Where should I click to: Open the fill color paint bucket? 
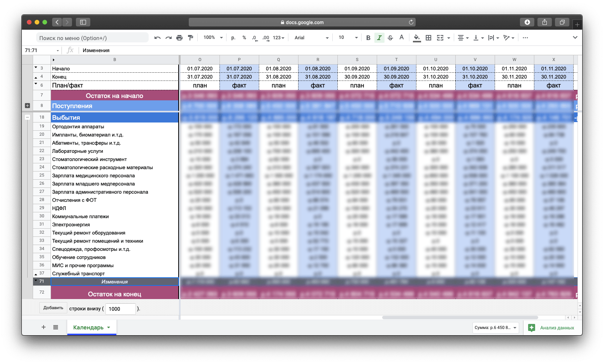click(x=417, y=38)
